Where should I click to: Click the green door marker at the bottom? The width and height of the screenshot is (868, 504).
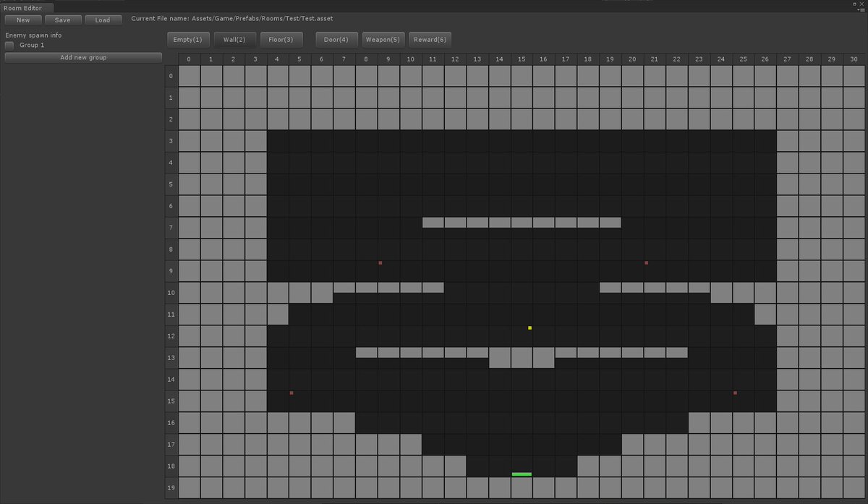521,474
